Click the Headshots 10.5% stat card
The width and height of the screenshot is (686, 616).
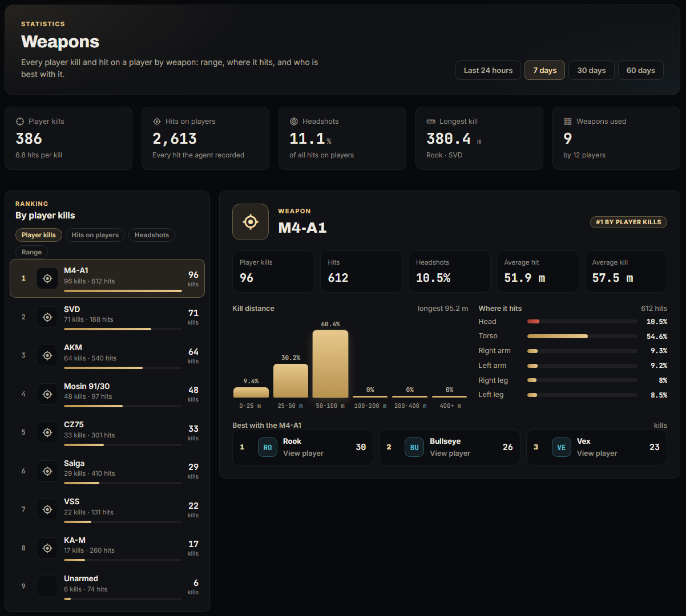[449, 271]
